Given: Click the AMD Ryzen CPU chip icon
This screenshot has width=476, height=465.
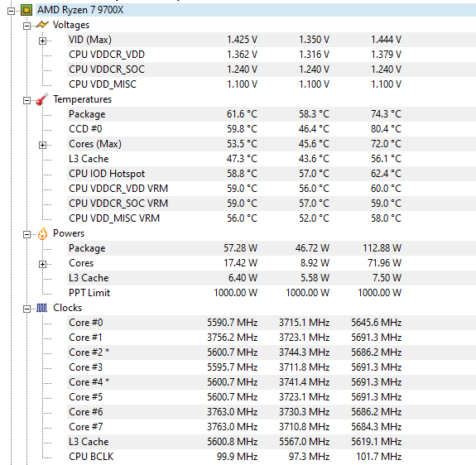Looking at the screenshot, I should point(26,10).
